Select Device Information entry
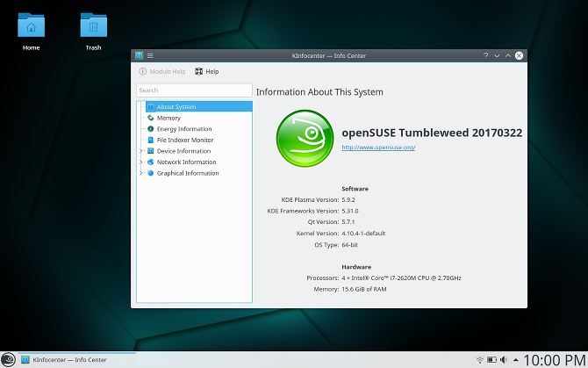Viewport: 588px width, 368px height. [183, 151]
